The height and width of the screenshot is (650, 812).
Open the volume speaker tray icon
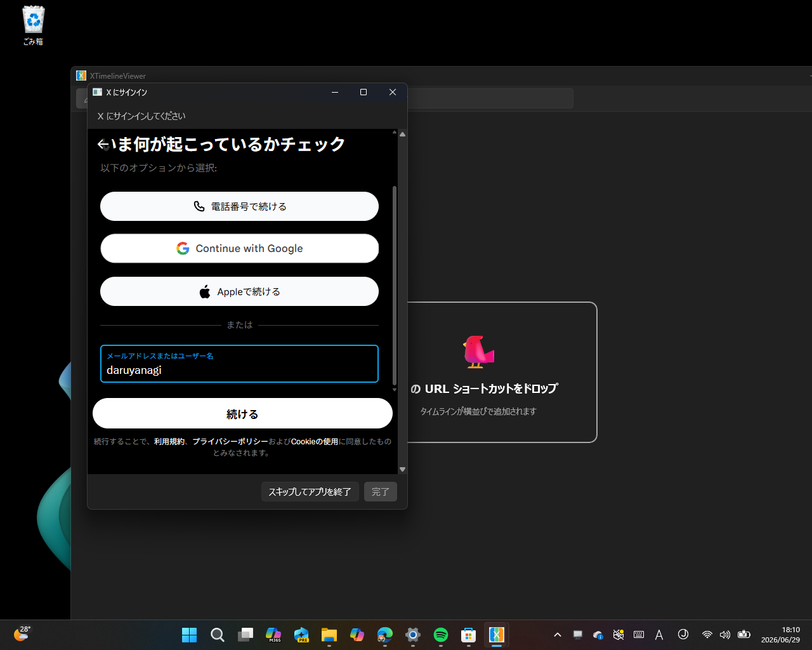725,635
